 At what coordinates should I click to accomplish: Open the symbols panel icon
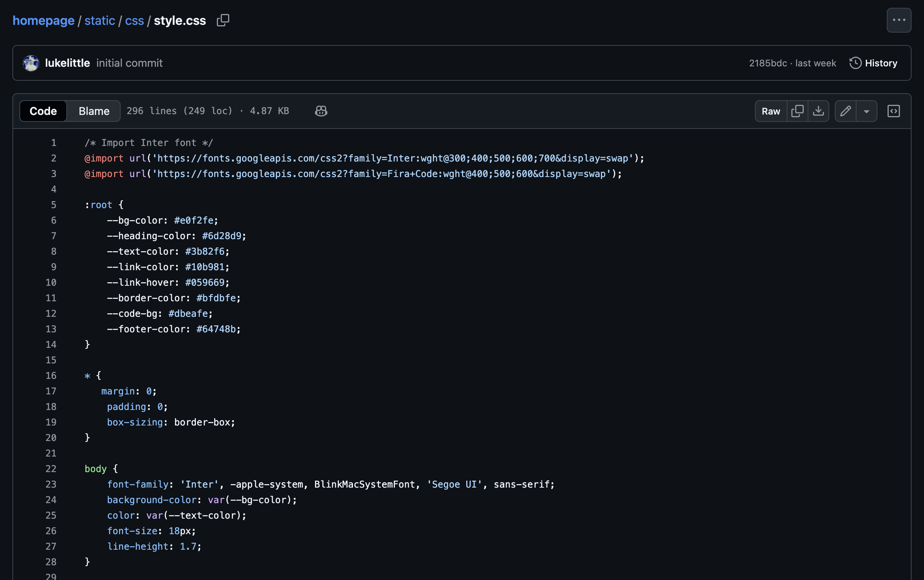[893, 111]
